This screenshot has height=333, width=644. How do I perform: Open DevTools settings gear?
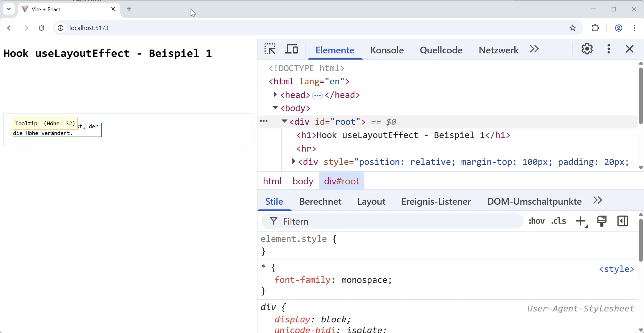[x=587, y=49]
